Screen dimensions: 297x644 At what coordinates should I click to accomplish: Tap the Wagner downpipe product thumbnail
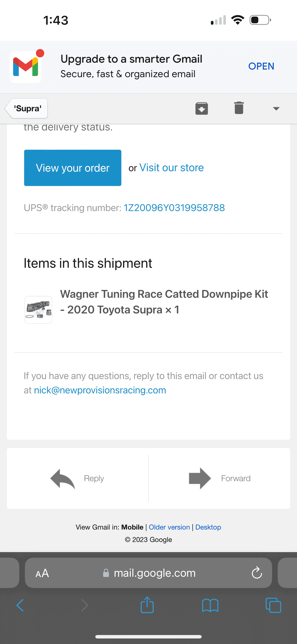click(38, 310)
